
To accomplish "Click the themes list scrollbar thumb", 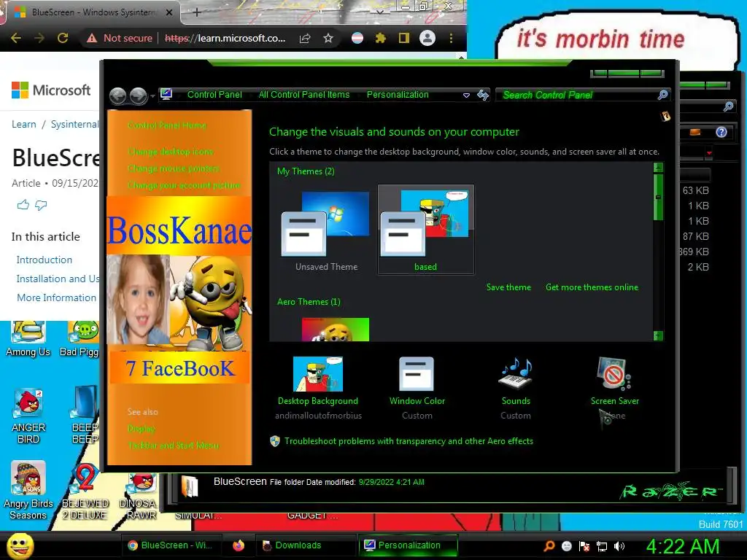I will point(659,197).
